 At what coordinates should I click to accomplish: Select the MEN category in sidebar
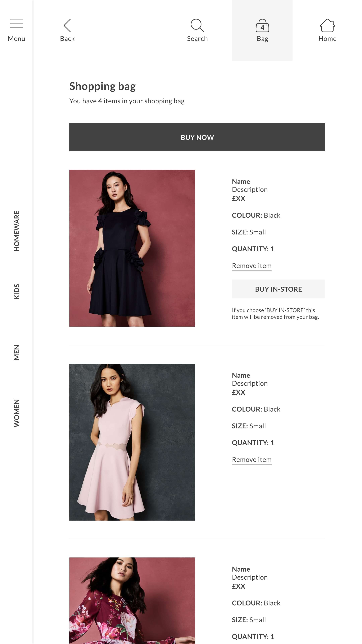[16, 352]
